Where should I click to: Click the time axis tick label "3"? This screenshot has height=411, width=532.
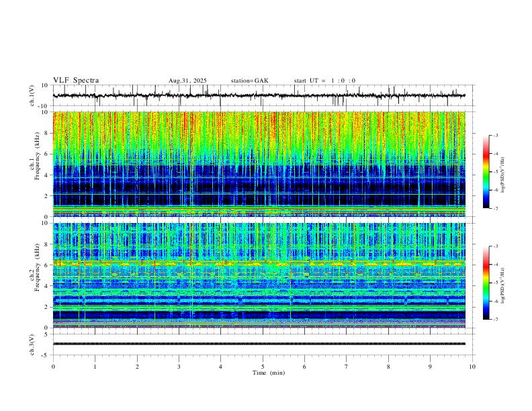179,367
